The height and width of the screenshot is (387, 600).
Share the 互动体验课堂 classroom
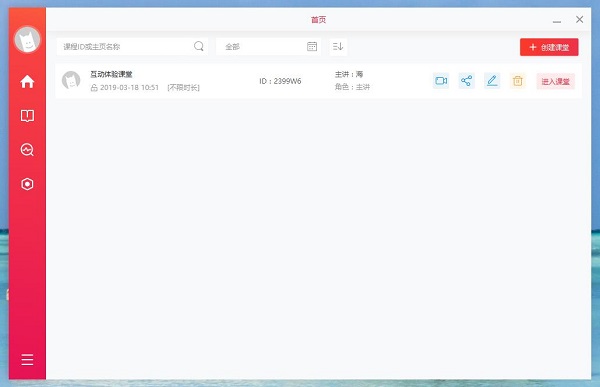click(466, 81)
